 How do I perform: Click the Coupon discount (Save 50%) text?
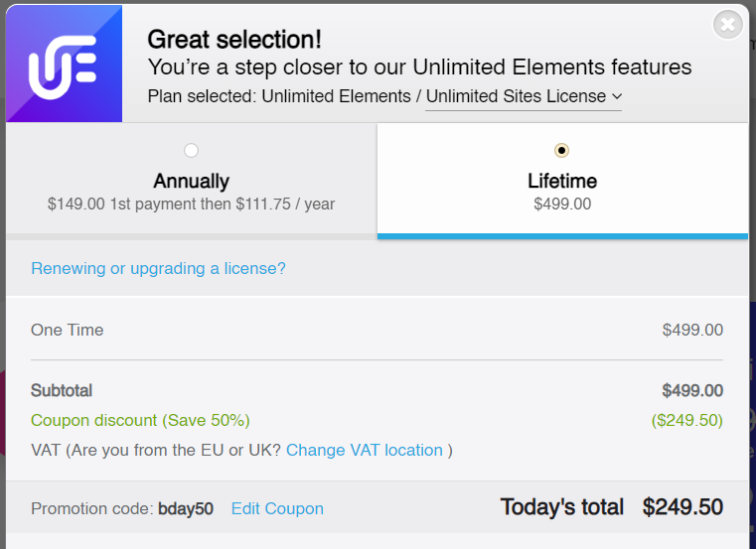(140, 420)
